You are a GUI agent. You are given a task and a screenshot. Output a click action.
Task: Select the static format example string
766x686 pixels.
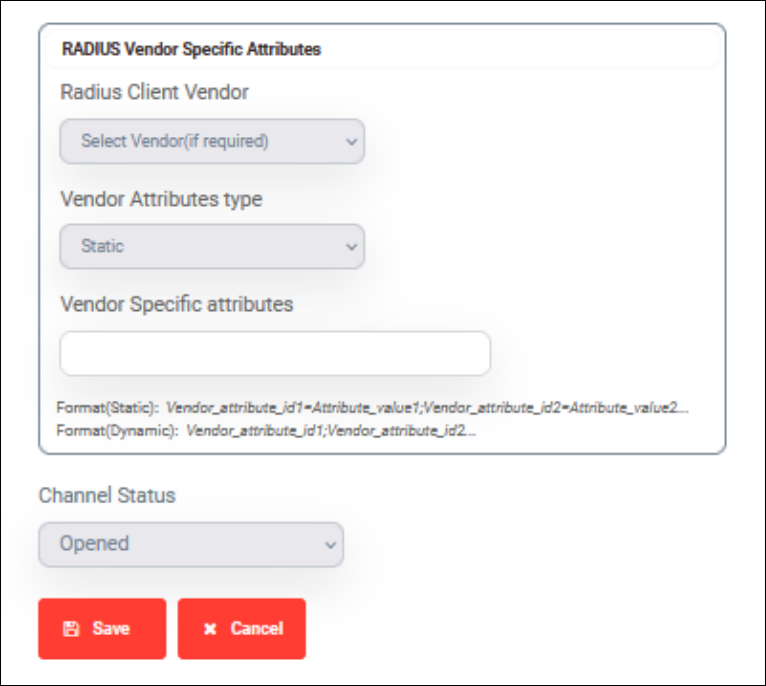pos(427,407)
